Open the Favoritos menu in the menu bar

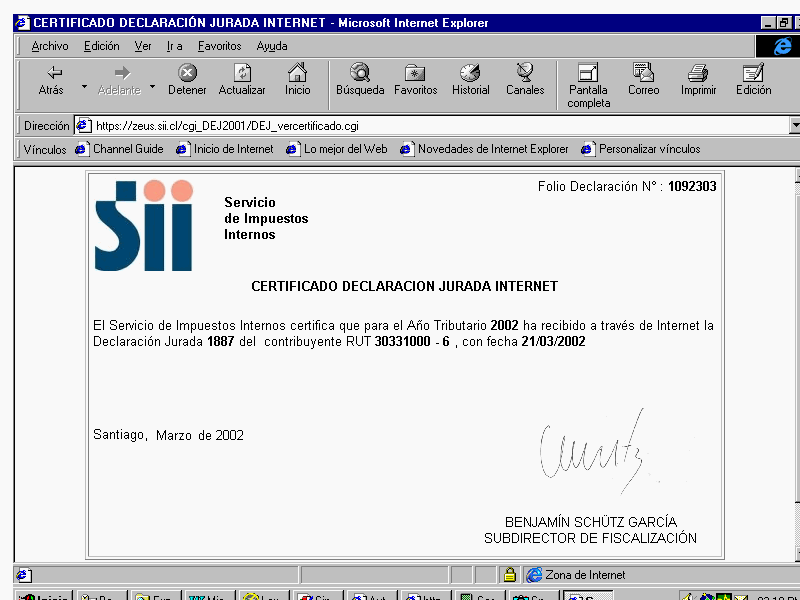[219, 46]
